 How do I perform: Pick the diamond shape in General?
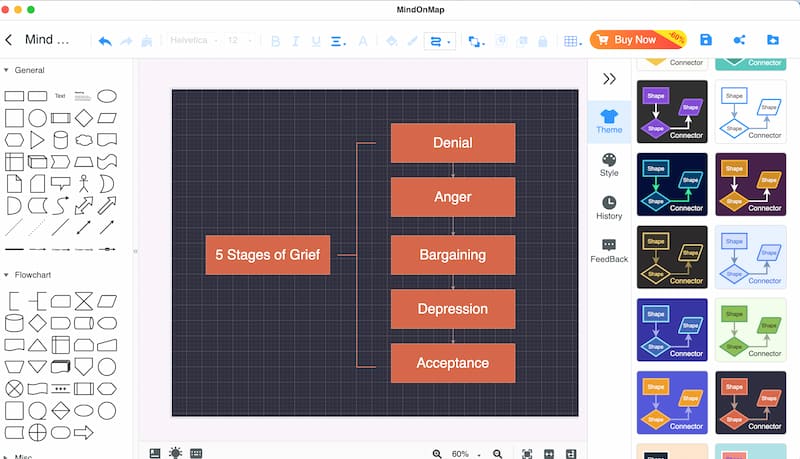84,118
